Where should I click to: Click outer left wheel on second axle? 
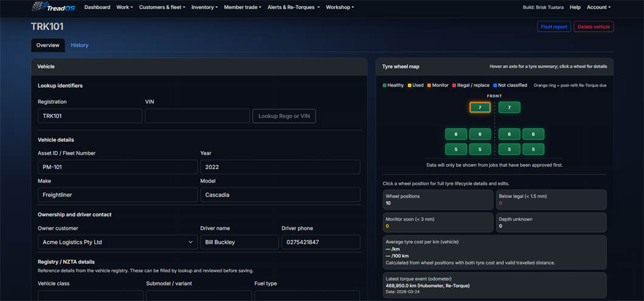pyautogui.click(x=456, y=134)
